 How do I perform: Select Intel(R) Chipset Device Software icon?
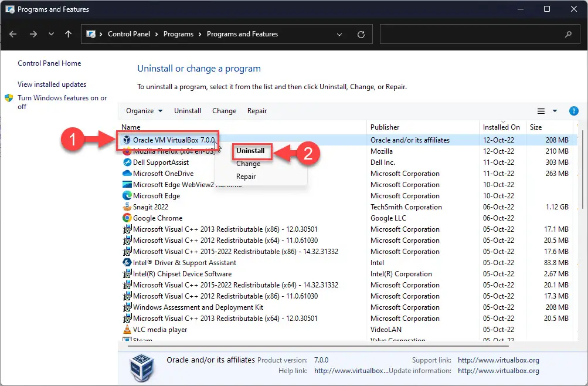click(127, 274)
